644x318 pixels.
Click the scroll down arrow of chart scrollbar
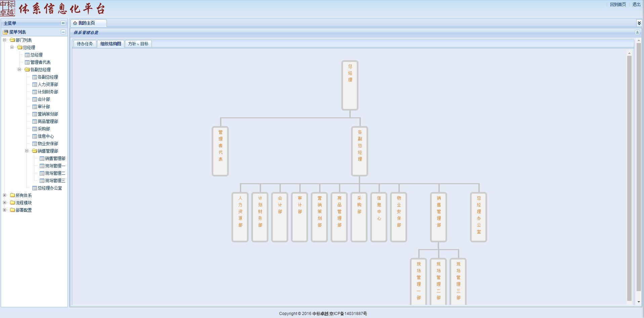click(x=629, y=302)
